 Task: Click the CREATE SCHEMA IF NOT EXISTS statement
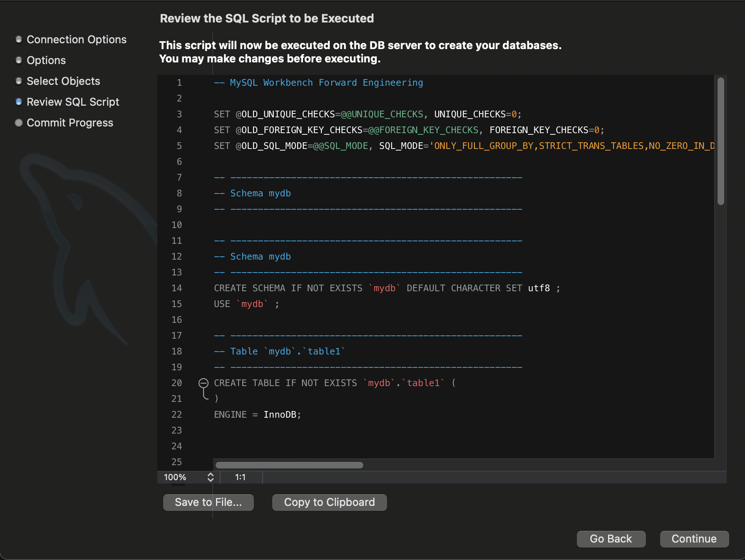pyautogui.click(x=387, y=288)
